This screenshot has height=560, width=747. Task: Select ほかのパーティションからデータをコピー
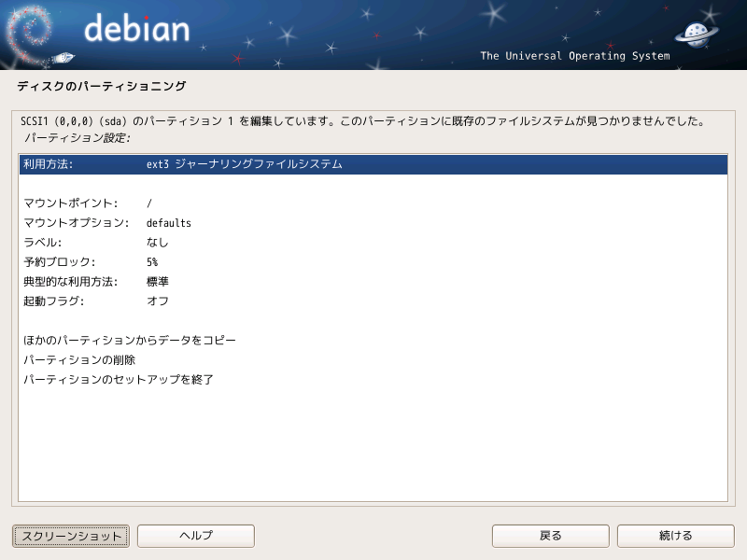(x=373, y=340)
